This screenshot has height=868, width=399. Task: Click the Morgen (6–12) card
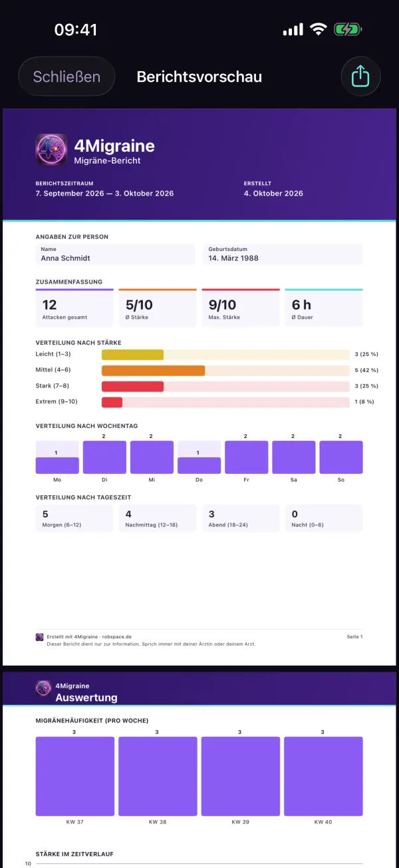pos(74,519)
